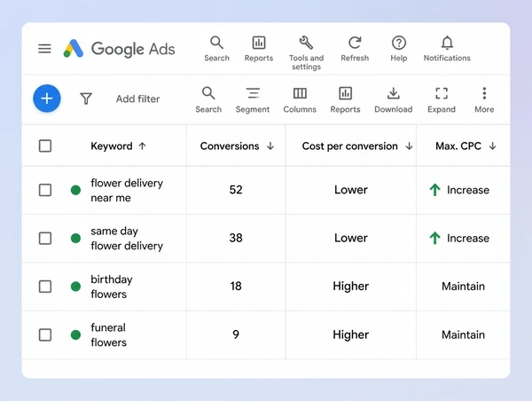The height and width of the screenshot is (401, 532).
Task: Sort by the Max. CPC column
Action: (x=465, y=146)
